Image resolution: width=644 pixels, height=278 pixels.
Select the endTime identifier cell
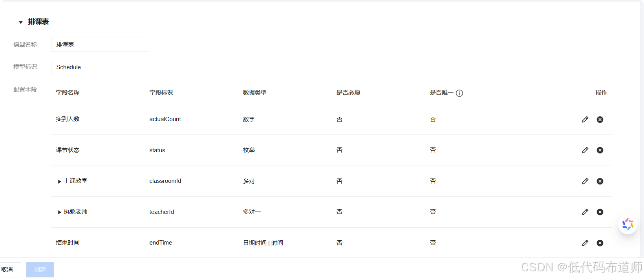(161, 243)
